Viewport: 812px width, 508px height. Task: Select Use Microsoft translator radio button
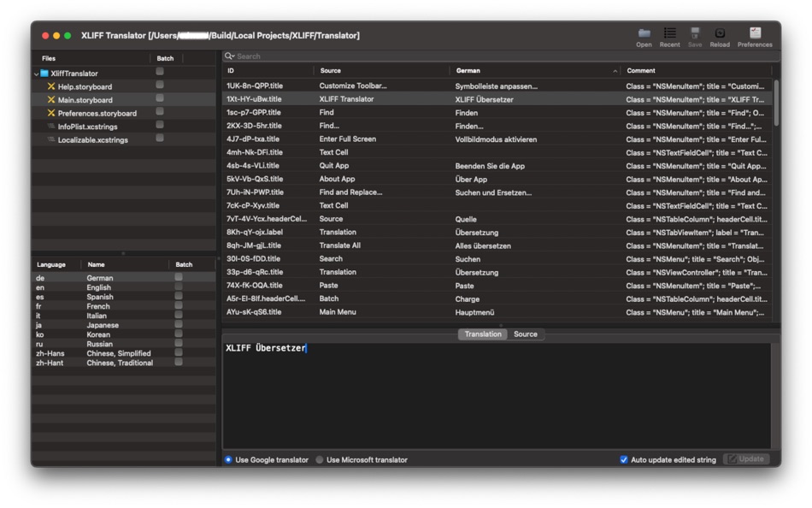320,460
